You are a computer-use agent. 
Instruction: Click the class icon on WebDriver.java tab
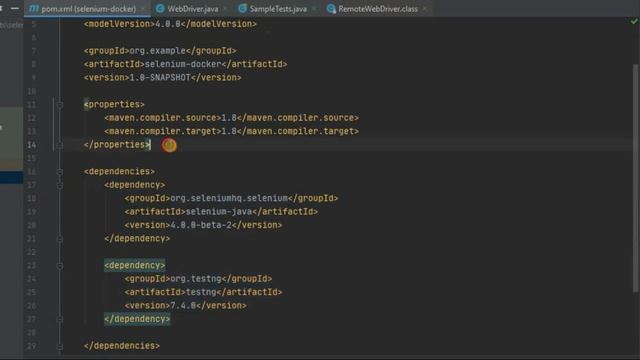[160, 9]
